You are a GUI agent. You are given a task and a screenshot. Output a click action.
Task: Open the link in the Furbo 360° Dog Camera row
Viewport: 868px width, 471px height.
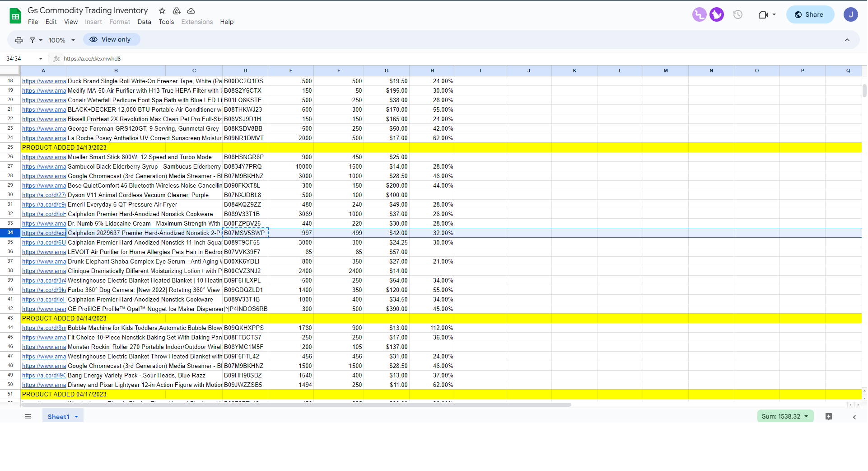coord(44,290)
